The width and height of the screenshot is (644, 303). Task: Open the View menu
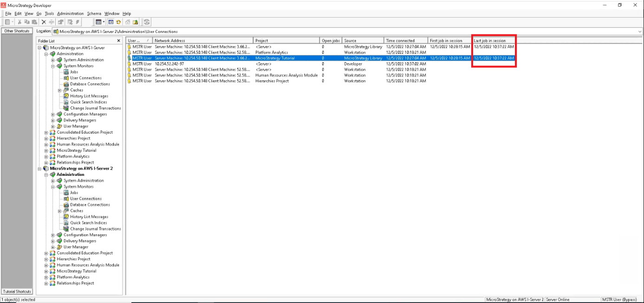click(x=29, y=13)
